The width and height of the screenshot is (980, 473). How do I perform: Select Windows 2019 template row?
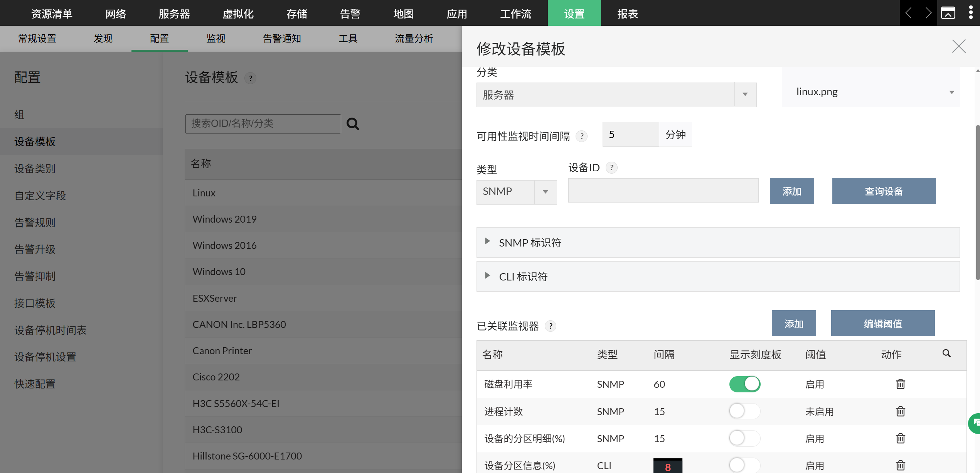pos(323,219)
